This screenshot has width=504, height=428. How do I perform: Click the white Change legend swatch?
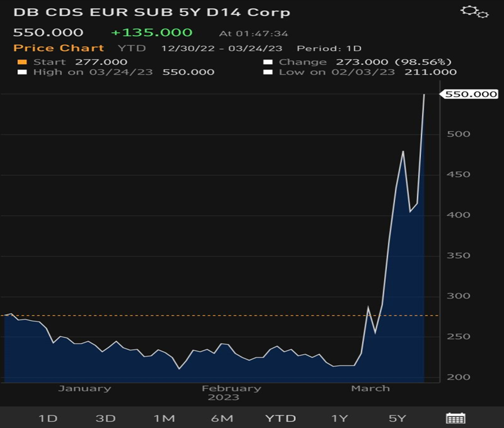point(268,62)
